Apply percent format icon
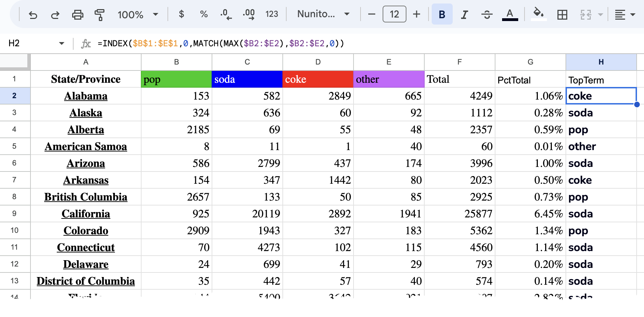This screenshot has height=317, width=644. [204, 14]
